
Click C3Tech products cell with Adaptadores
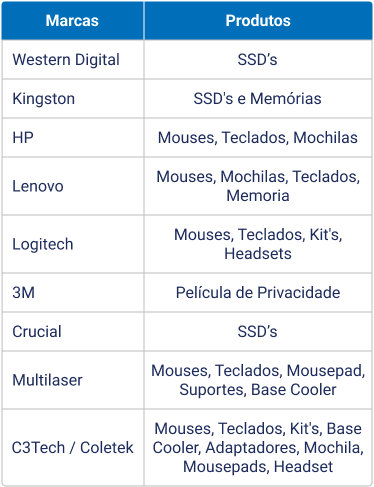(258, 447)
